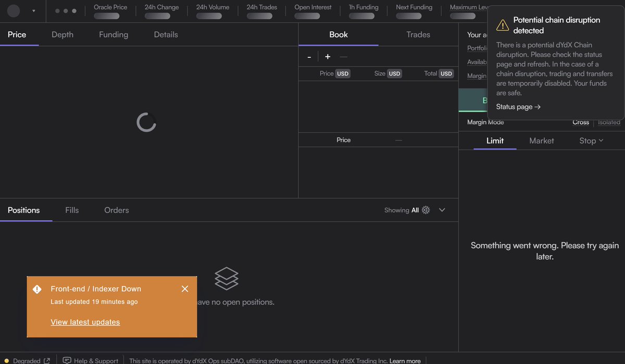Switch to the Trades tab
The height and width of the screenshot is (364, 625).
[418, 34]
